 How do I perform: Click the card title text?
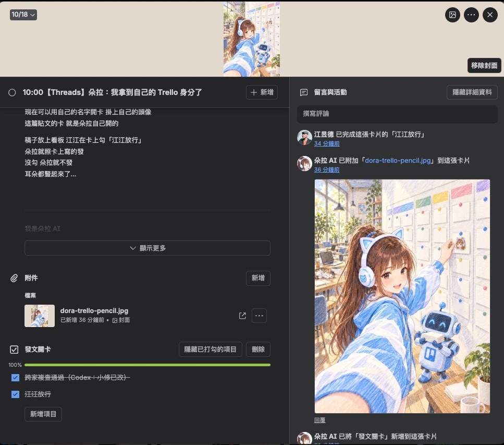112,93
